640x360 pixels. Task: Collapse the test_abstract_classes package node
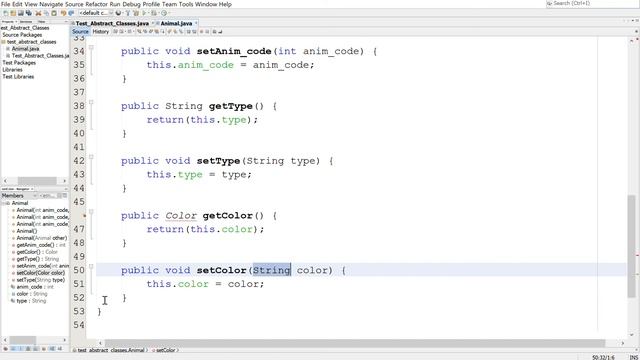pos(4,42)
